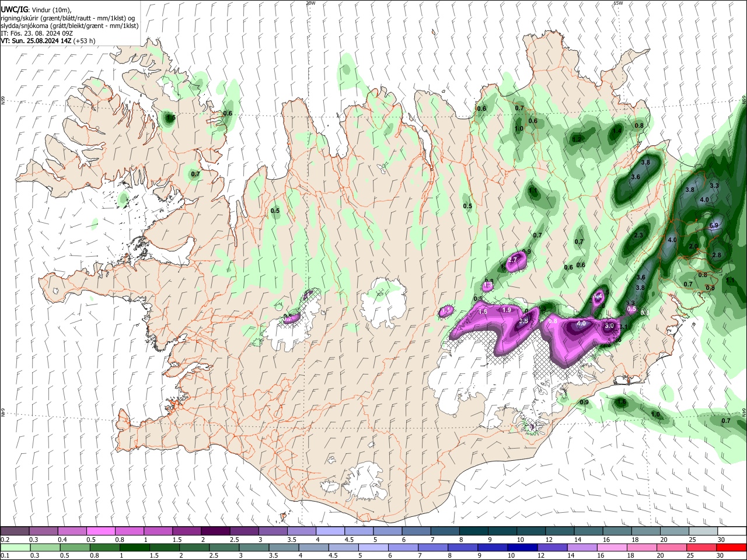This screenshot has width=747, height=560.
Task: Click the bright red rain swatch above 30
Action: [x=731, y=548]
